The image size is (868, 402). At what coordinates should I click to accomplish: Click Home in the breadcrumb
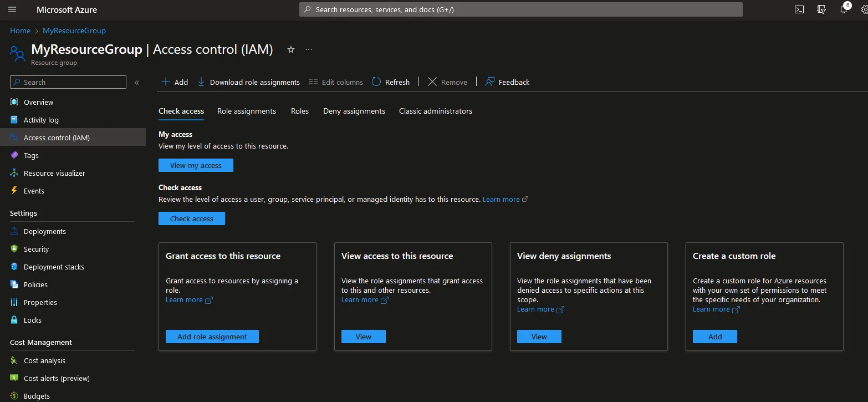pos(20,30)
